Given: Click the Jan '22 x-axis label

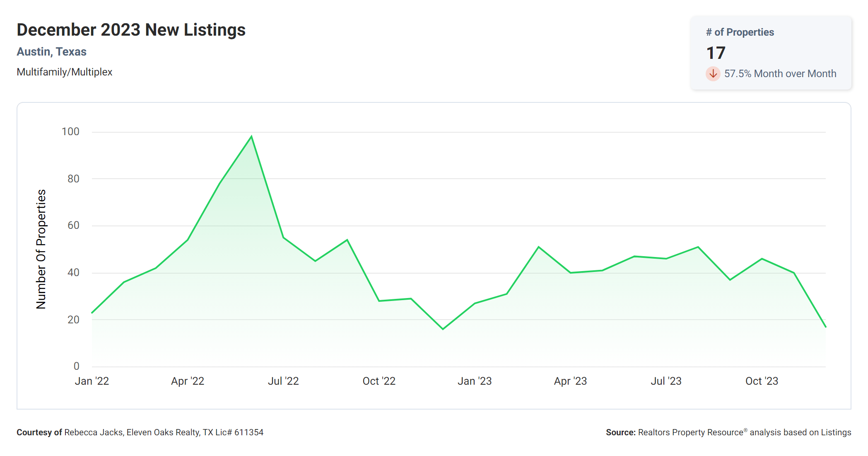Looking at the screenshot, I should coord(92,381).
